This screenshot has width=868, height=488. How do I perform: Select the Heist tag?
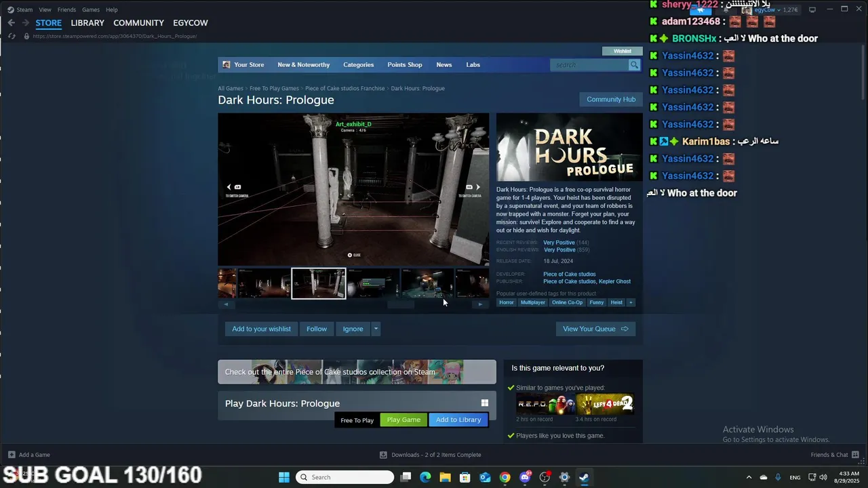point(616,302)
